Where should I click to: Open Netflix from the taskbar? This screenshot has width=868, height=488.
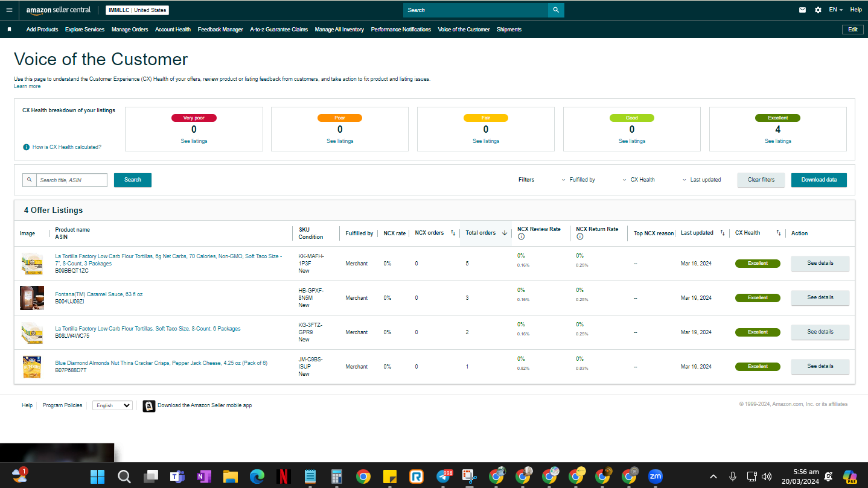click(283, 477)
